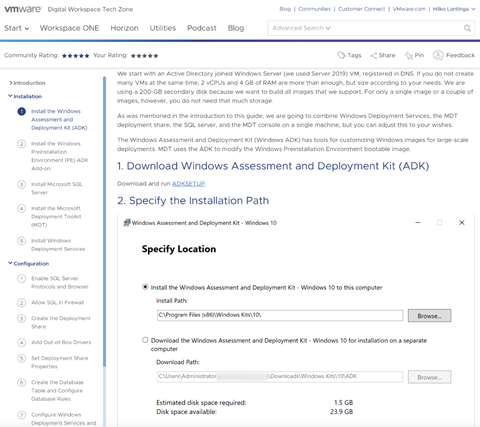The width and height of the screenshot is (480, 427).
Task: Click inside the site search field
Action: coord(371,28)
